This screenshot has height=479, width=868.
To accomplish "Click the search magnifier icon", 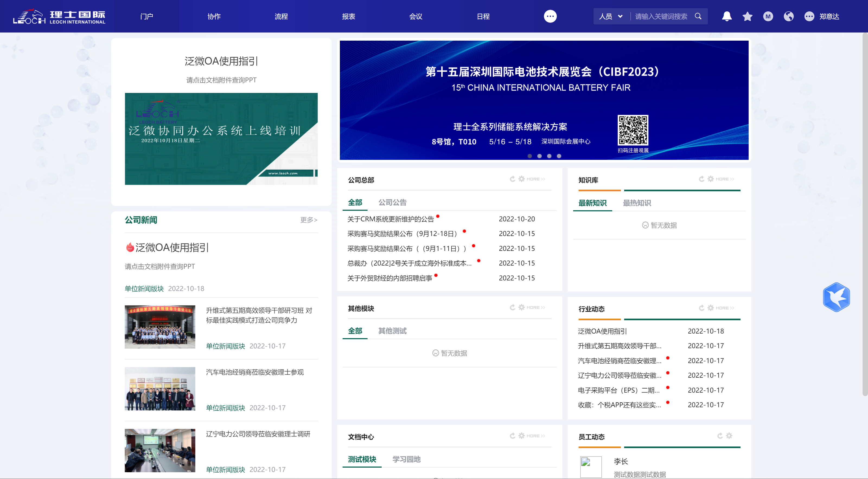I will 698,16.
